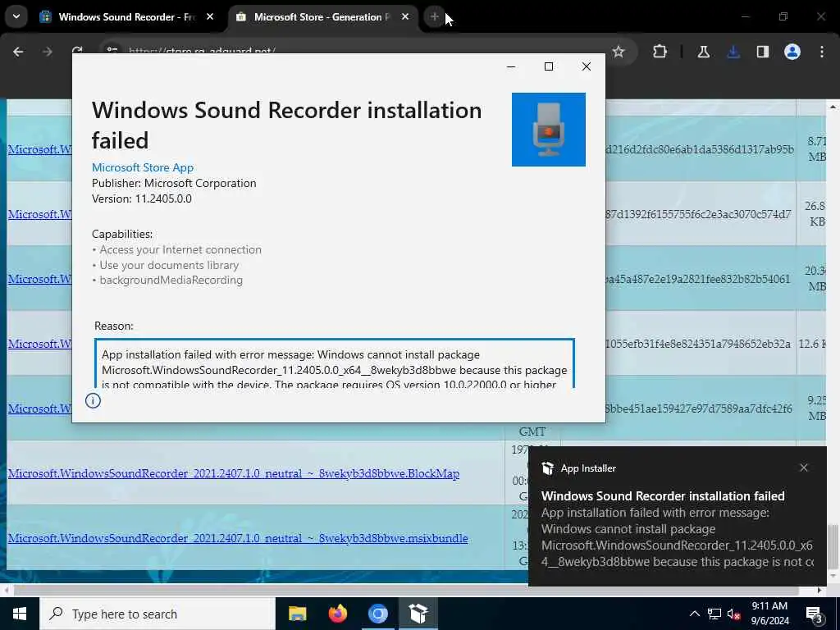840x630 pixels.
Task: Click the Version: 11.2405.0.0 text
Action: point(141,199)
